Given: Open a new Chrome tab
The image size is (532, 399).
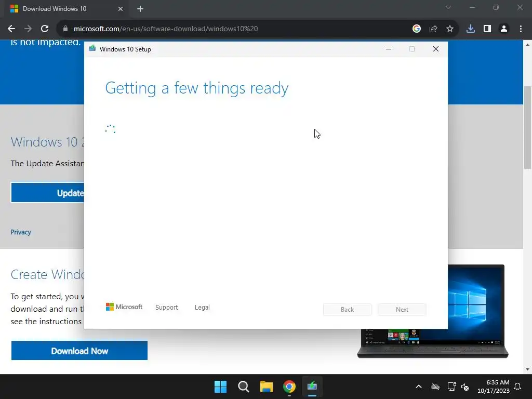Looking at the screenshot, I should (140, 9).
